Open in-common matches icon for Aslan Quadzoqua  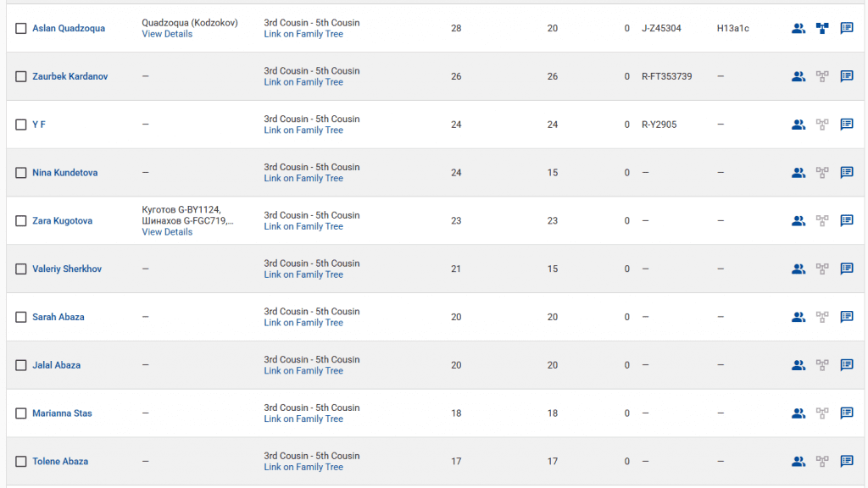pyautogui.click(x=798, y=28)
